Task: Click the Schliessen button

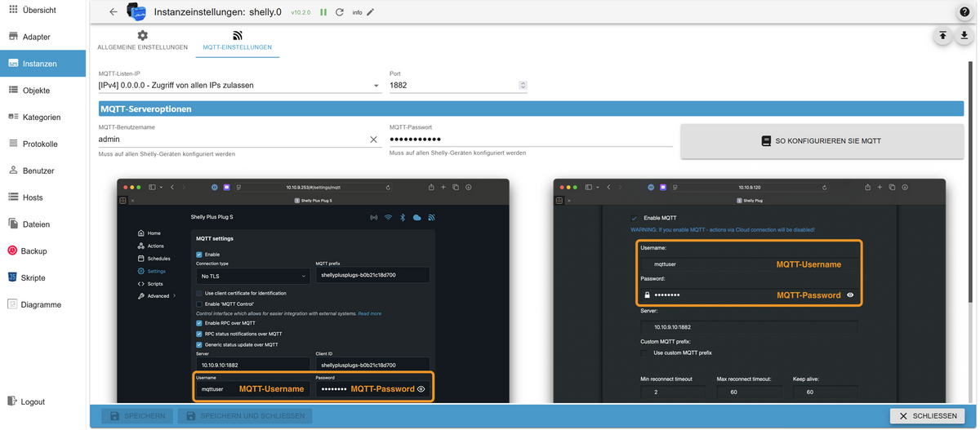Action: pyautogui.click(x=928, y=416)
